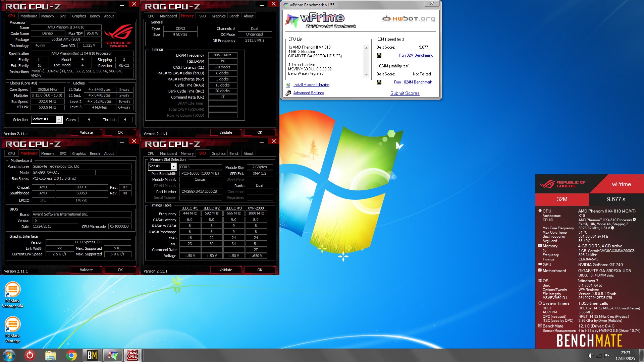
Task: Click the Advanced Settings wrench icon
Action: coord(288,93)
